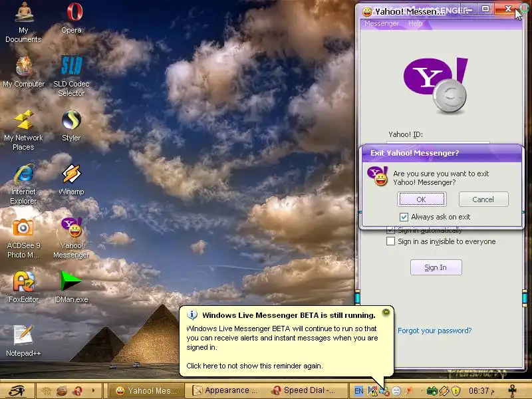
Task: Select the Winamp desktop icon
Action: (x=71, y=180)
